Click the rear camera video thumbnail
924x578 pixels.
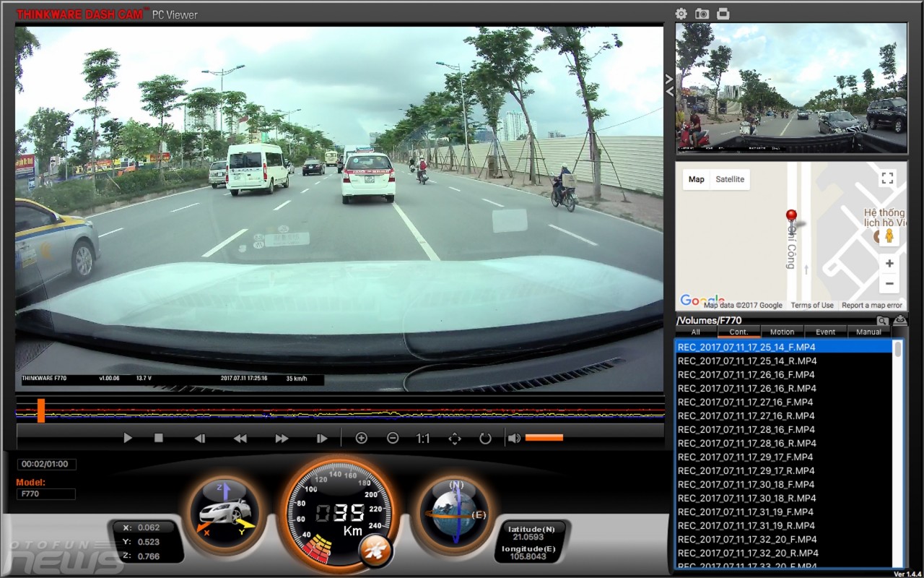[791, 88]
